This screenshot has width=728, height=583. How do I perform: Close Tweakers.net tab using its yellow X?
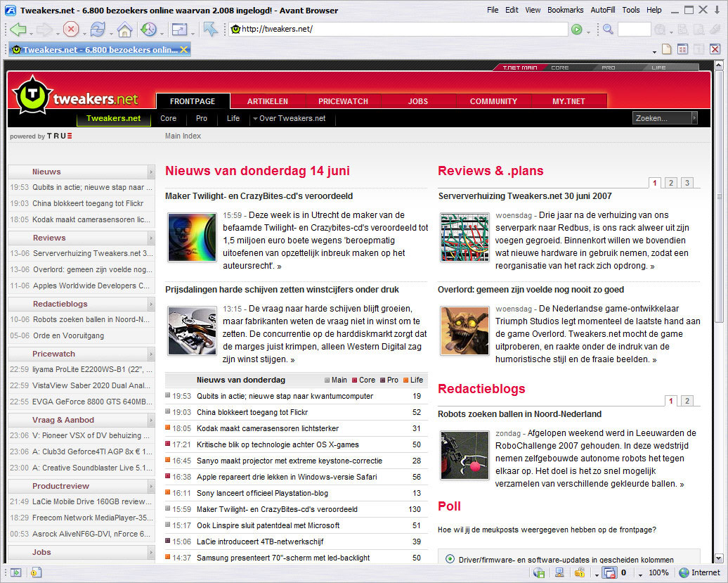pos(184,49)
